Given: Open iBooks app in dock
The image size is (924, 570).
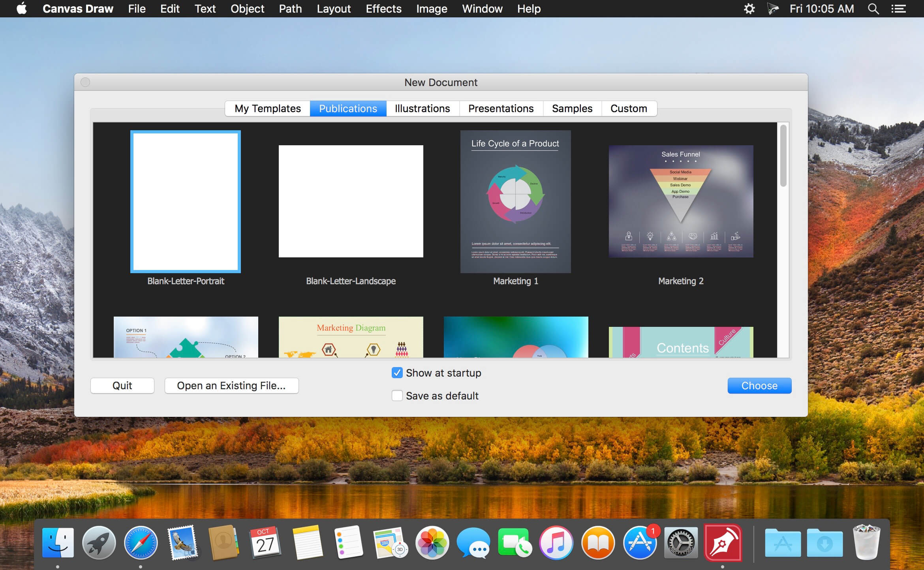Looking at the screenshot, I should (598, 543).
